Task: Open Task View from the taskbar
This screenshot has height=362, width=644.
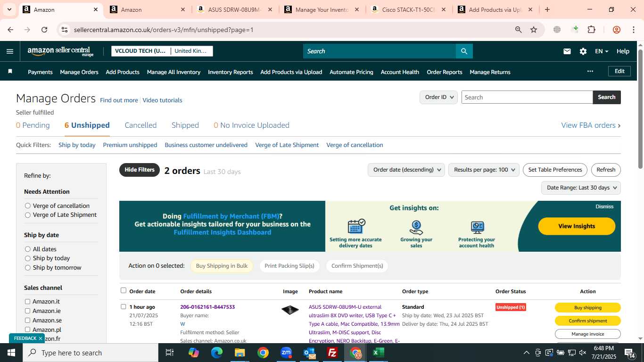Action: (x=170, y=353)
